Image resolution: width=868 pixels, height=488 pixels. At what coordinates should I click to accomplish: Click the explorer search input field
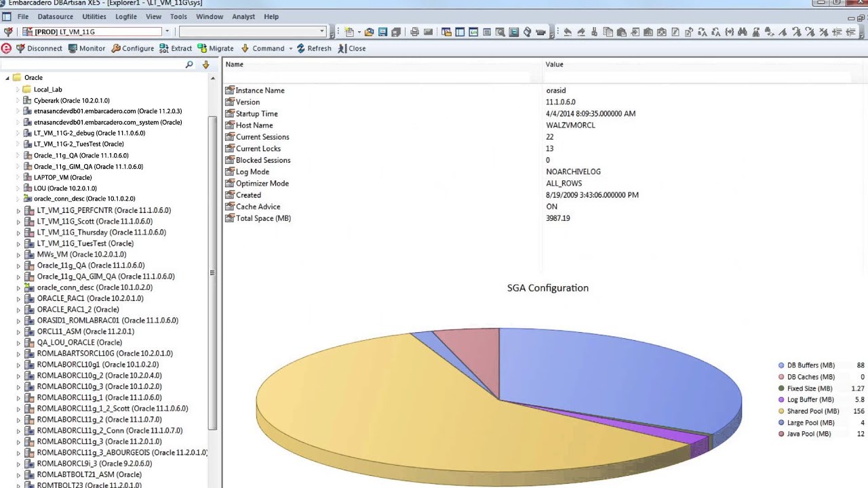[92, 64]
